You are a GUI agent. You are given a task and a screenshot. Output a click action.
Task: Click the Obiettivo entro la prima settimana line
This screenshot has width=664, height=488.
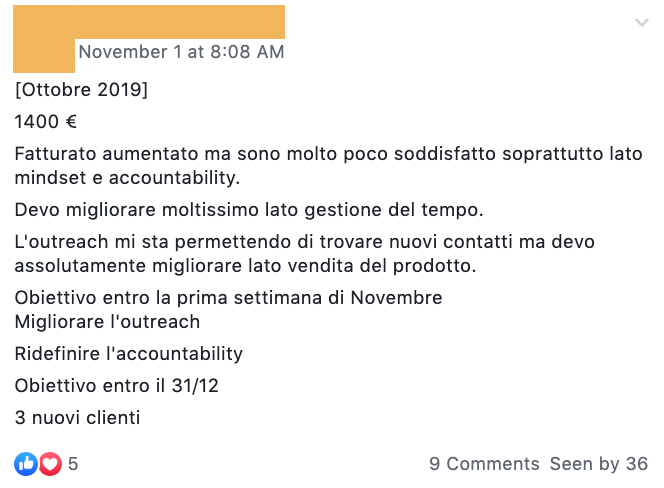(229, 298)
